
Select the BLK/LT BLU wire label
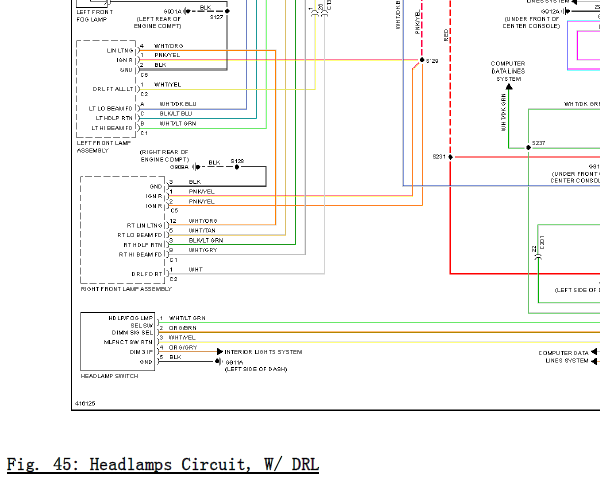pos(176,114)
